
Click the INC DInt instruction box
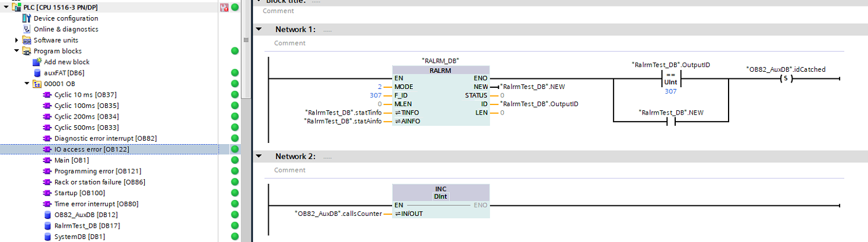coord(441,192)
